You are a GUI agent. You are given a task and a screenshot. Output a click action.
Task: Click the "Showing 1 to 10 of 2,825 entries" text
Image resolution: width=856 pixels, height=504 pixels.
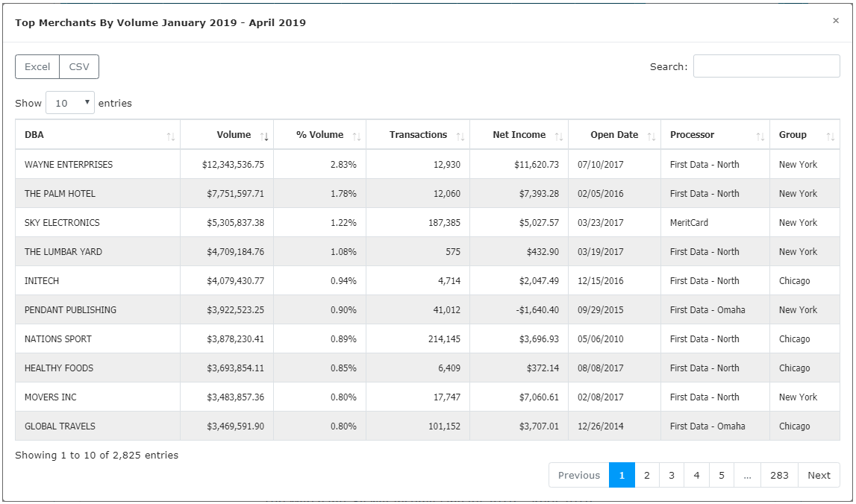[x=96, y=455]
